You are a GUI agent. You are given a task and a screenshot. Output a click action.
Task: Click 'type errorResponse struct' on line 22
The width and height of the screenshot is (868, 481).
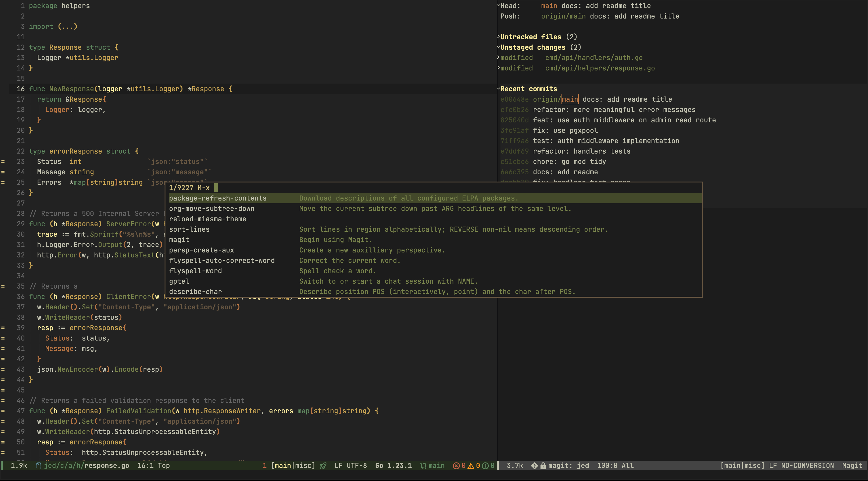click(x=80, y=152)
